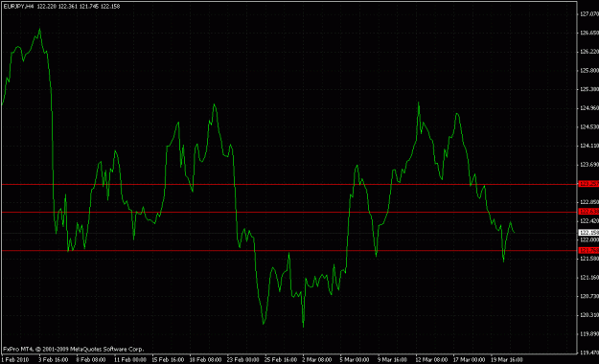Click the 3 Feb 16:00 time label
The width and height of the screenshot is (599, 364).
[53, 359]
